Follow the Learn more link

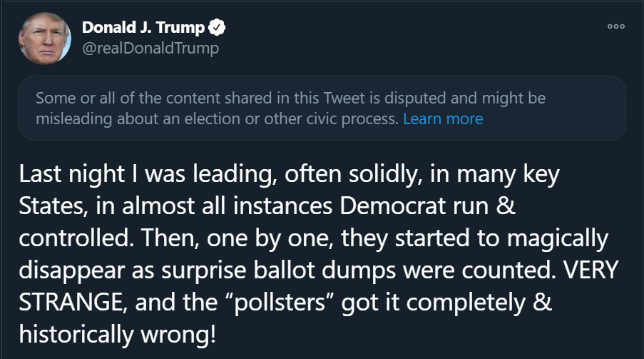click(x=443, y=119)
